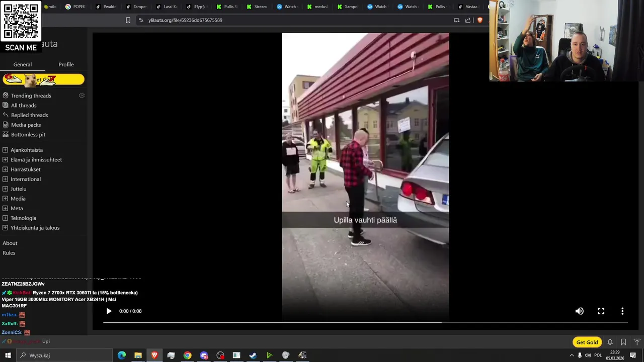Switch the video to fullscreen
Image resolution: width=644 pixels, height=362 pixels.
601,311
